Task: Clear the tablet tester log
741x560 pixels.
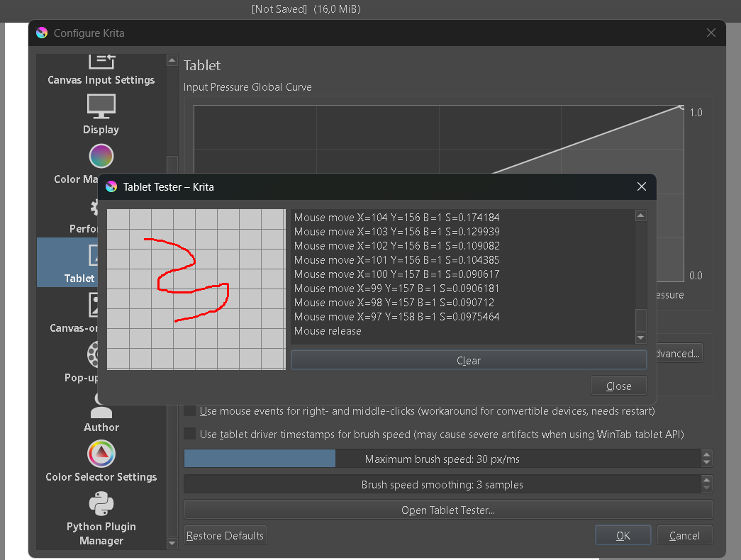Action: point(469,360)
